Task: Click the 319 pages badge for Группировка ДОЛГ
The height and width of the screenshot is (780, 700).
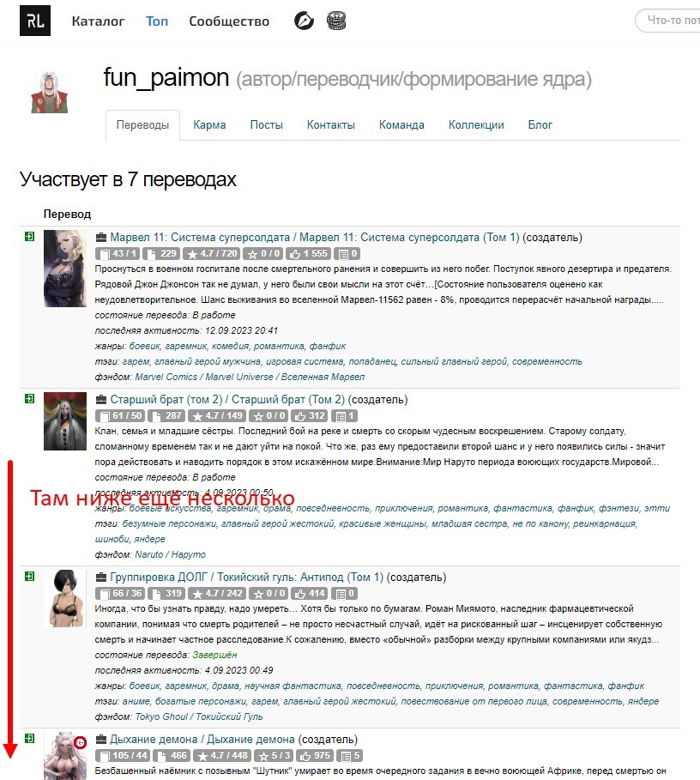Action: 166,594
